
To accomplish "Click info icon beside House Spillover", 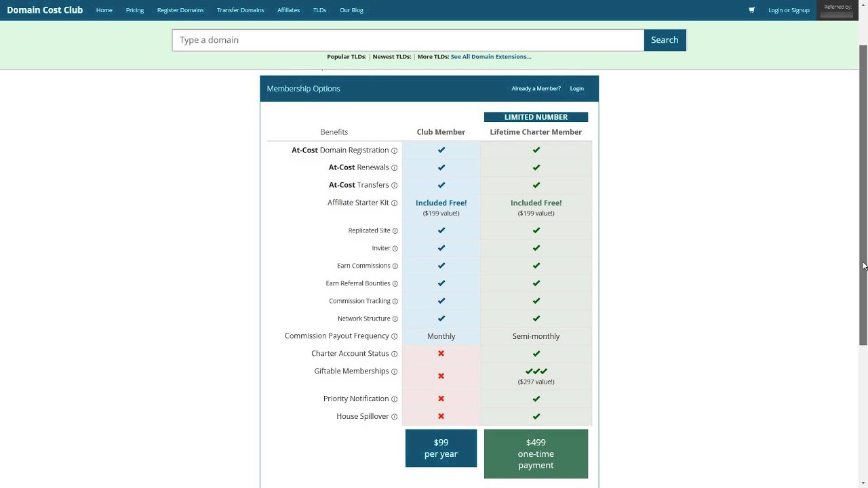I will point(394,418).
